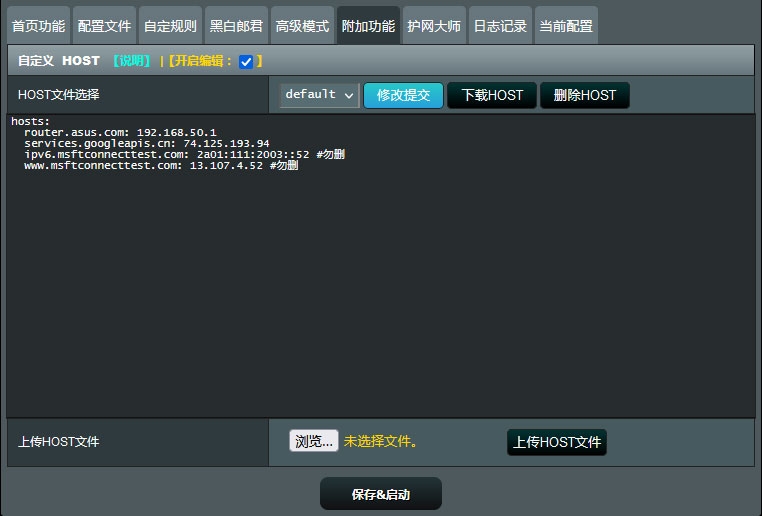Screen dimensions: 762x516
Task: Click the 浏览... file chooser button
Action: pyautogui.click(x=314, y=441)
